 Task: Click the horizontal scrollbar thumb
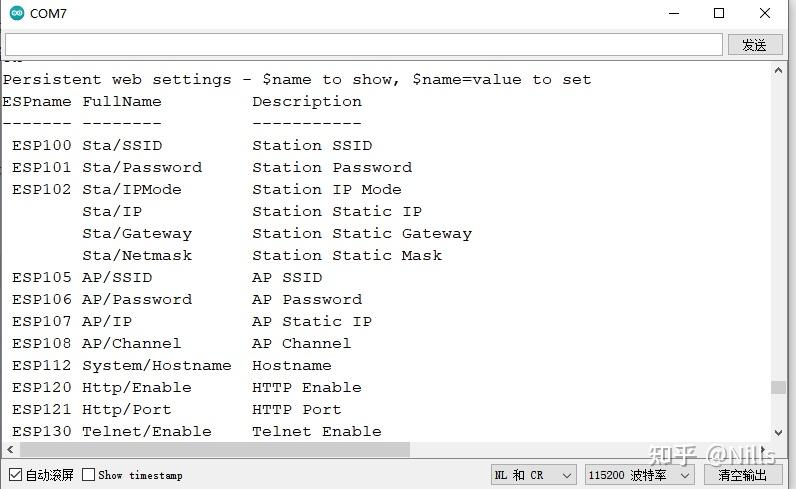pos(214,449)
